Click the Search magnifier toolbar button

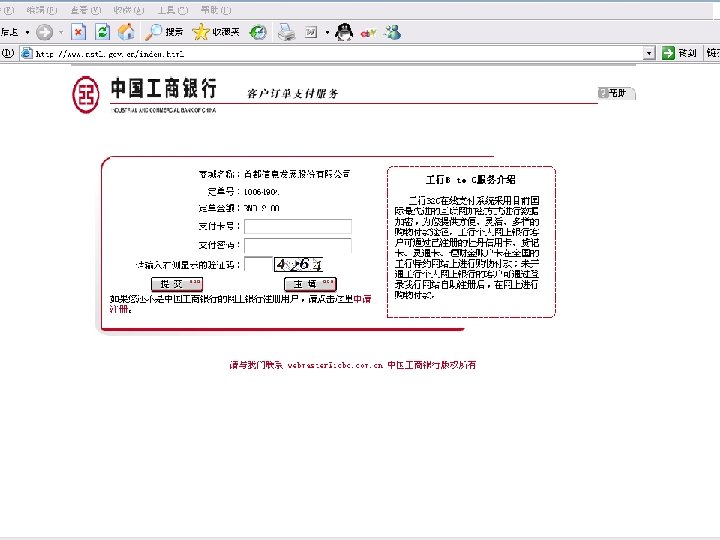(163, 32)
